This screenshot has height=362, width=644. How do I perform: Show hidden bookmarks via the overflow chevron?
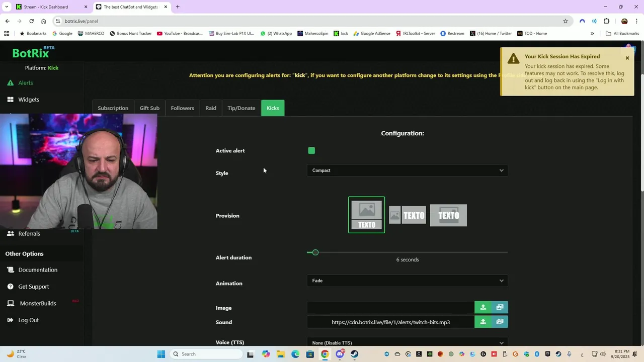(x=592, y=34)
